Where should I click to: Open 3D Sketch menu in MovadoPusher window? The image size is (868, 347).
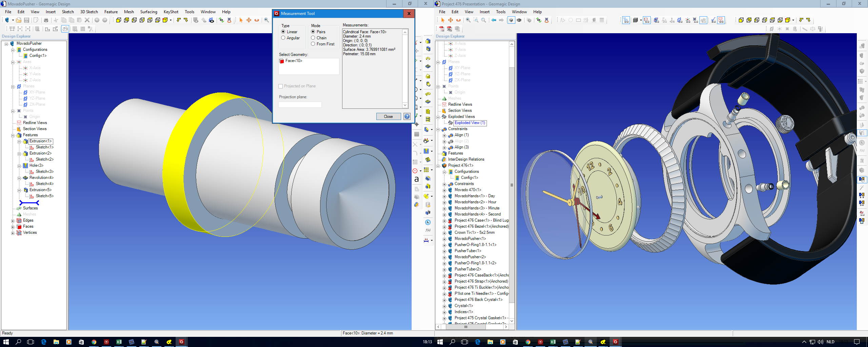89,12
